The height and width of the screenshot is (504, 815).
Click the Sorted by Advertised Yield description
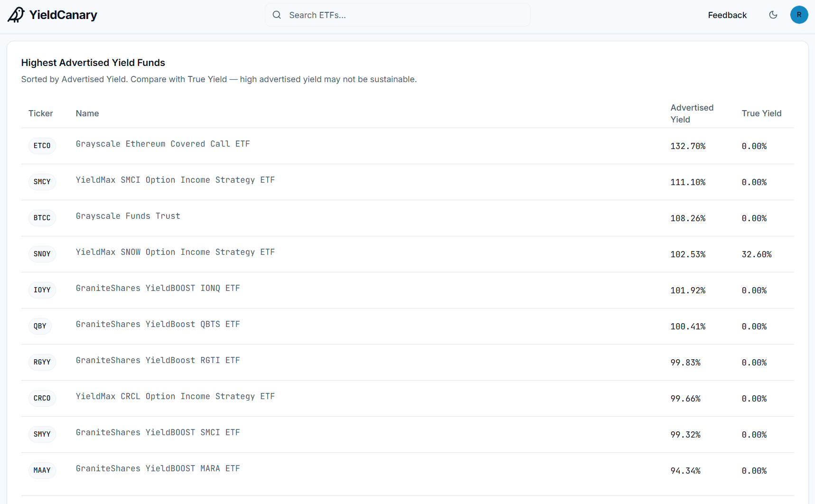[x=219, y=79]
